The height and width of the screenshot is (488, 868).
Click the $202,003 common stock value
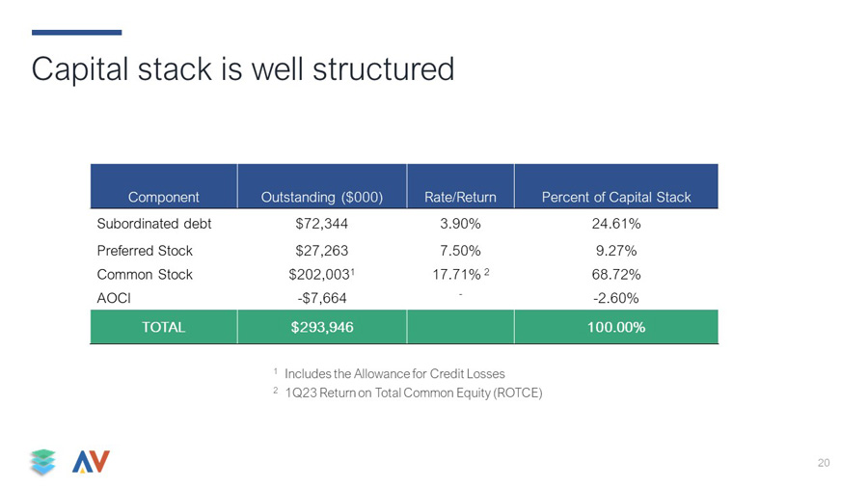pos(321,275)
